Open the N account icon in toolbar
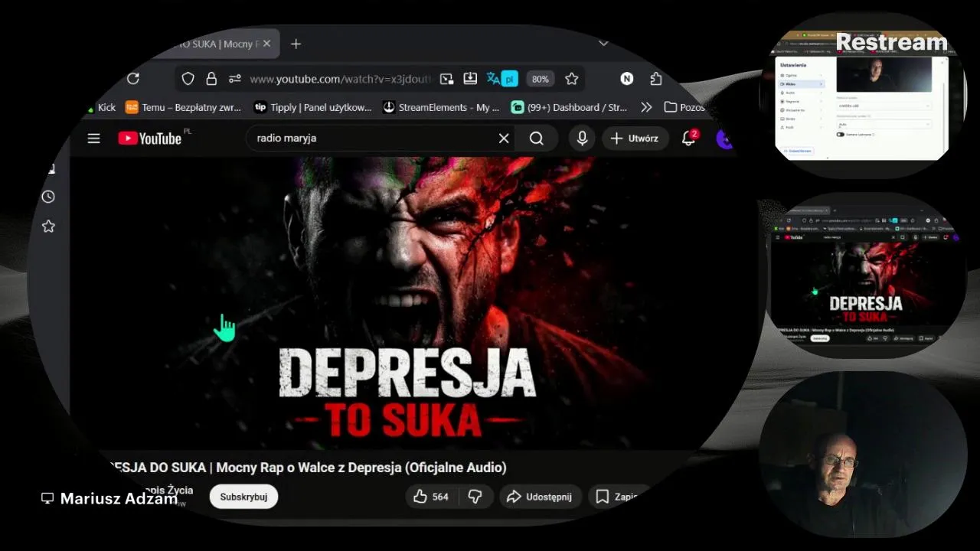This screenshot has width=980, height=551. [627, 79]
